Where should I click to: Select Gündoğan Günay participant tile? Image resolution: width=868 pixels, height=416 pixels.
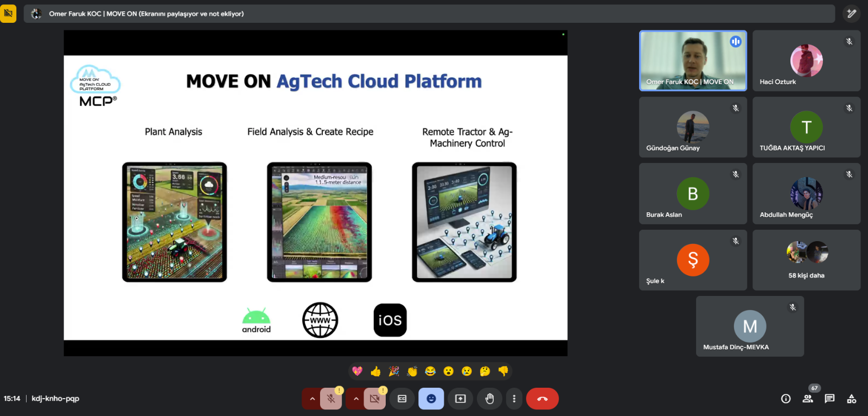coord(693,127)
